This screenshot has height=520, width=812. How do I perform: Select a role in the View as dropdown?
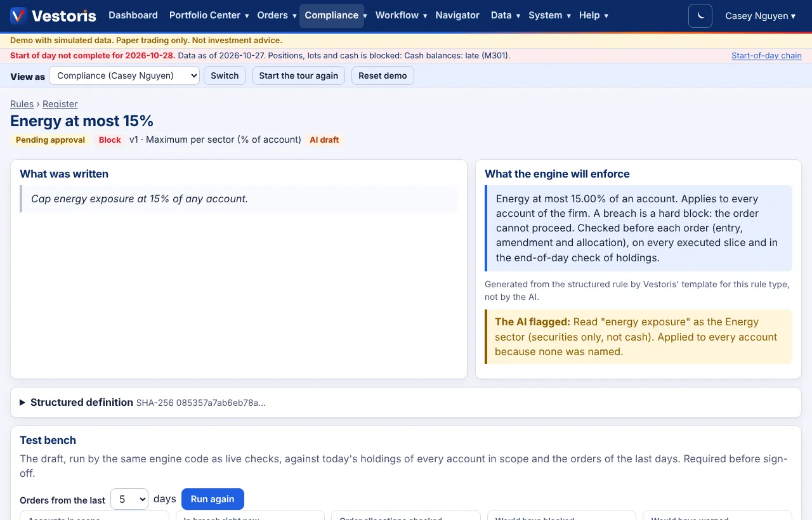[124, 75]
